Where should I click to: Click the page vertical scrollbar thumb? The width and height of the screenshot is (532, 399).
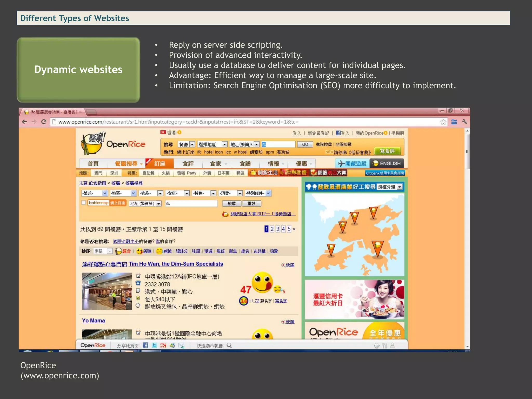pos(467,151)
